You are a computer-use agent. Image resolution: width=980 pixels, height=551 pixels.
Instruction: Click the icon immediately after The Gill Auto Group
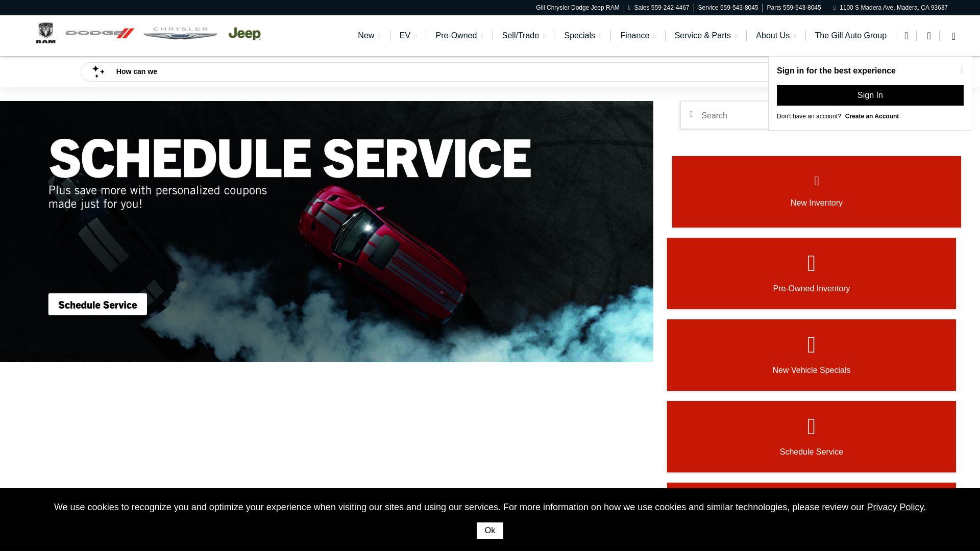click(x=906, y=36)
